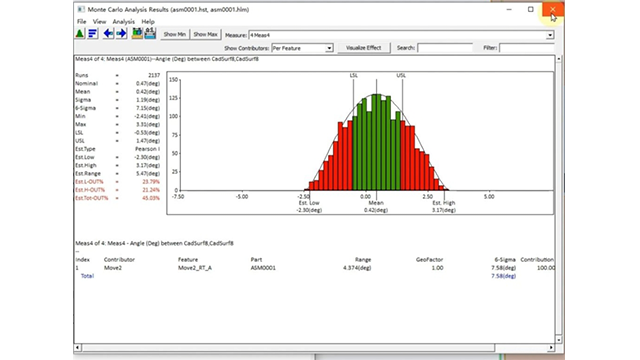
Task: Click the horizontal scrollbar left arrow
Action: coord(78,347)
